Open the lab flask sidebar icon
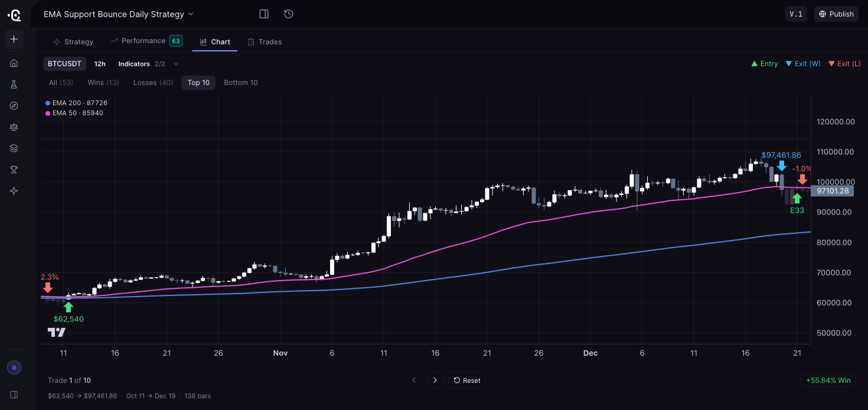Viewport: 868px width, 410px height. tap(14, 84)
